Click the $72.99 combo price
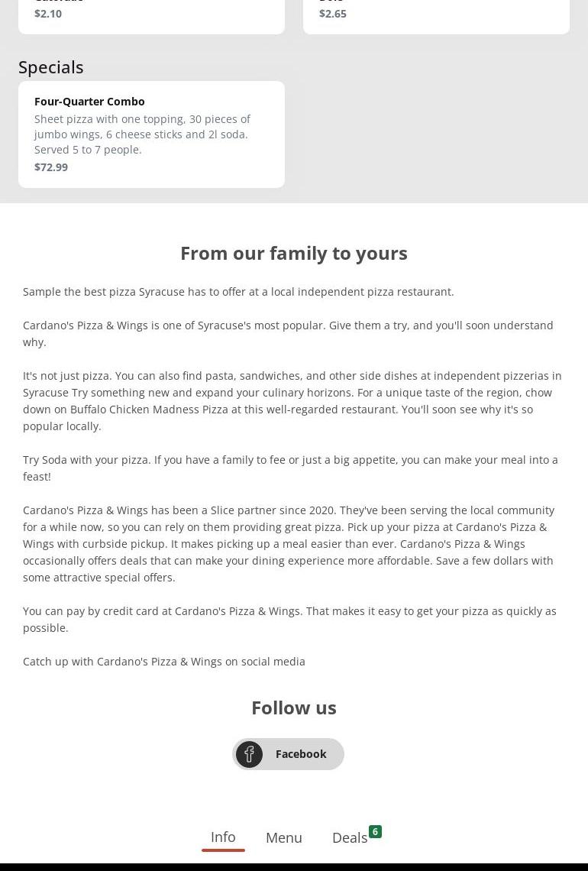Screen dimensions: 588x871 pos(51,167)
